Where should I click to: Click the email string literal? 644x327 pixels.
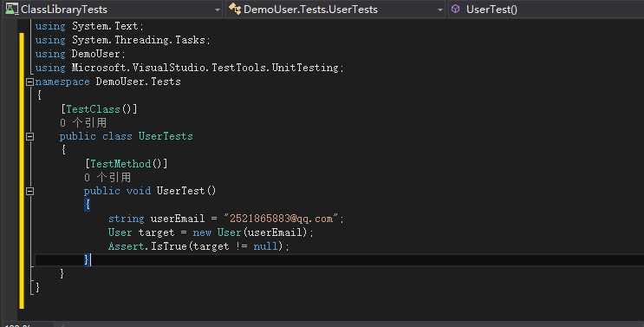coord(281,219)
